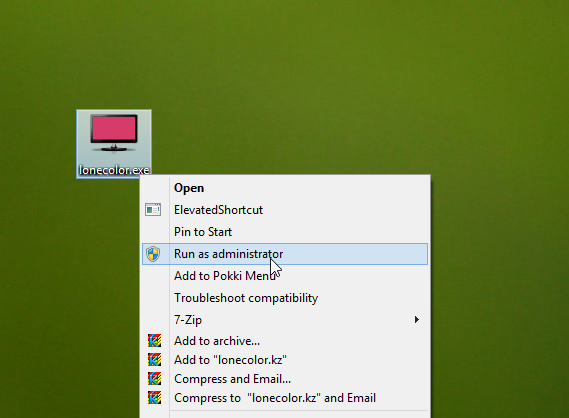Viewport: 569px width, 418px height.
Task: Choose Add to archive... option
Action: (x=217, y=341)
